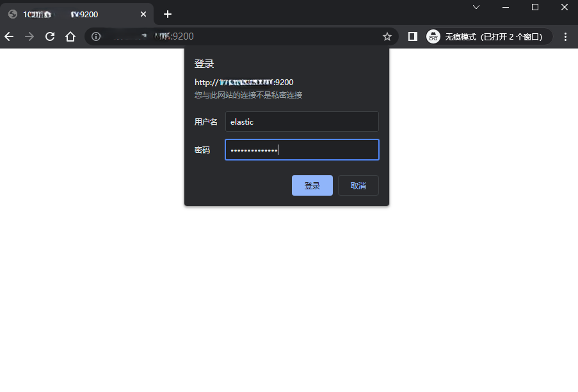
Task: Click into the 密码 password field
Action: point(301,150)
